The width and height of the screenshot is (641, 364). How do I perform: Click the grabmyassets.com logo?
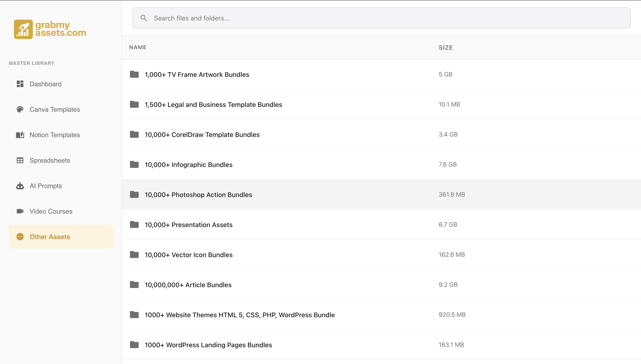tap(50, 29)
